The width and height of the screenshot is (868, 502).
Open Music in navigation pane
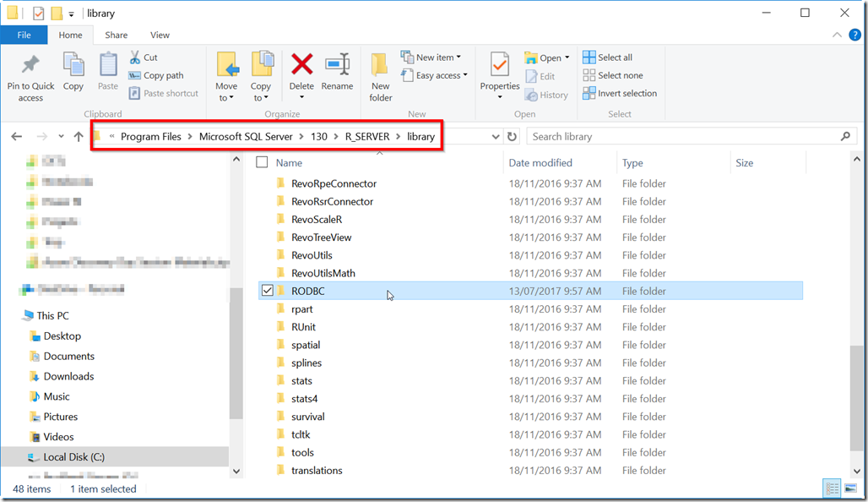click(x=57, y=396)
